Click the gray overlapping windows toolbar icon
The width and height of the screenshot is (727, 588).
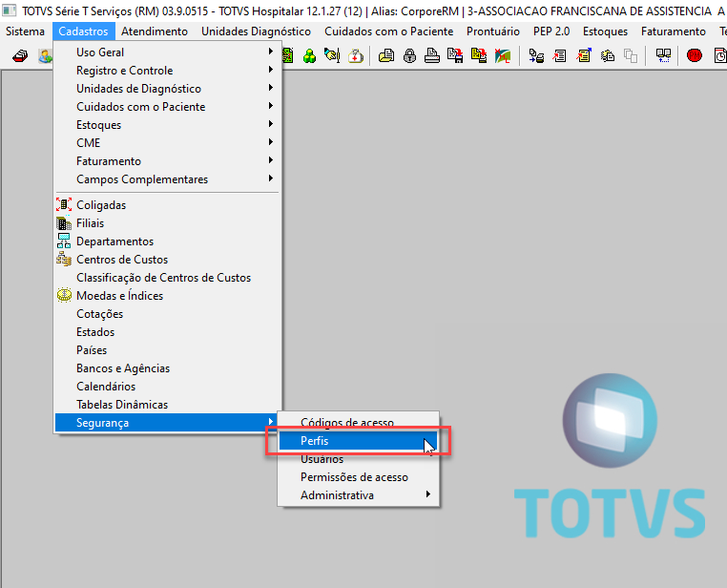point(631,56)
